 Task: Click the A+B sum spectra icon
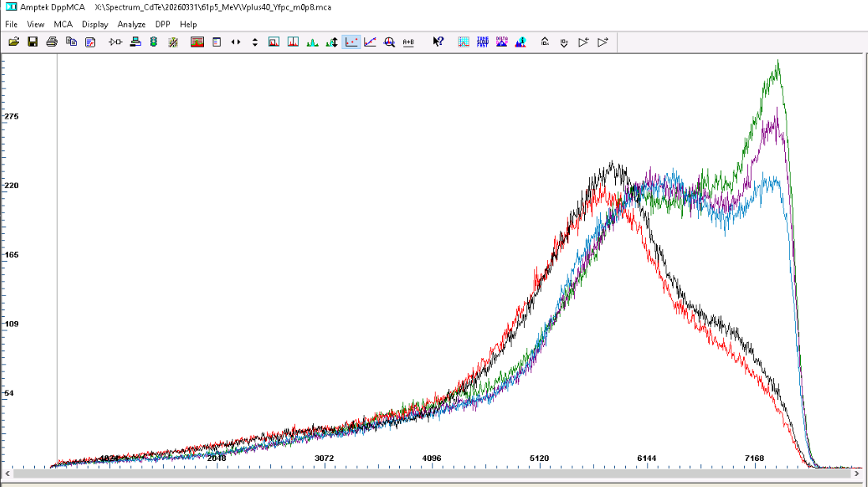[x=408, y=42]
